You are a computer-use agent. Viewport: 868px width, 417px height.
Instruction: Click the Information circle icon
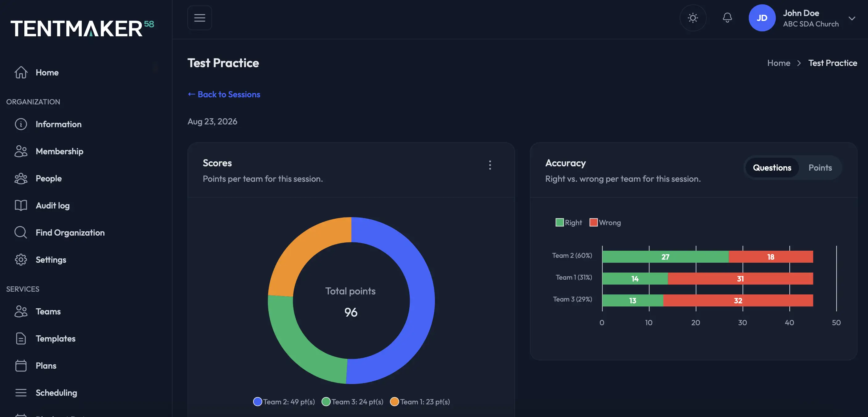[x=21, y=124]
